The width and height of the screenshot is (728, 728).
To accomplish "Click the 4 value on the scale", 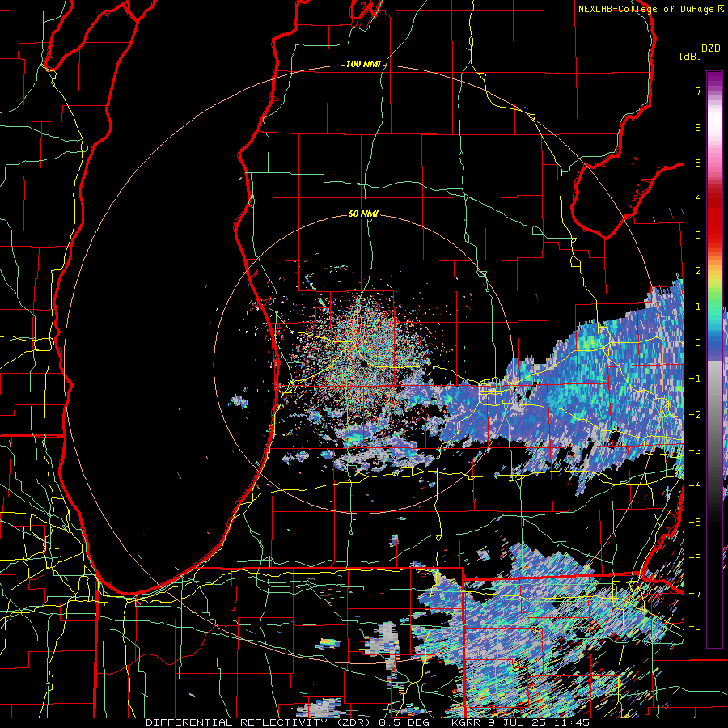I will tap(698, 199).
